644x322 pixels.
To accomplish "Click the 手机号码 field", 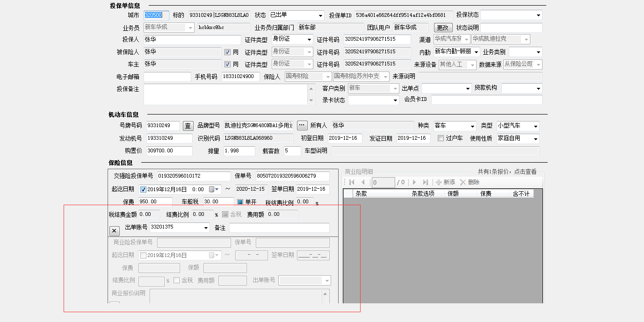I will [240, 76].
